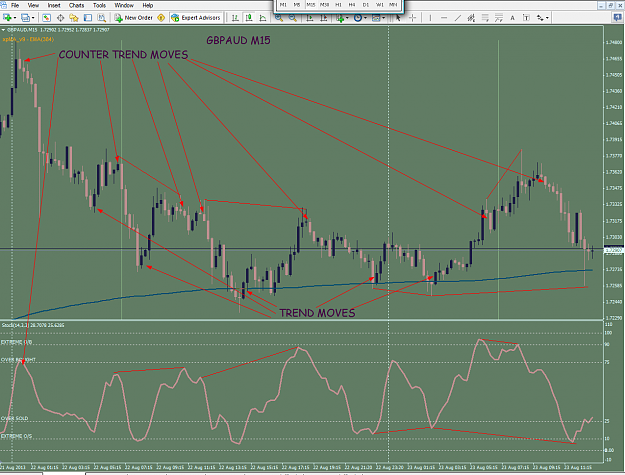The width and height of the screenshot is (625, 475).
Task: Select the Cursor arrow tool
Action: (398, 18)
